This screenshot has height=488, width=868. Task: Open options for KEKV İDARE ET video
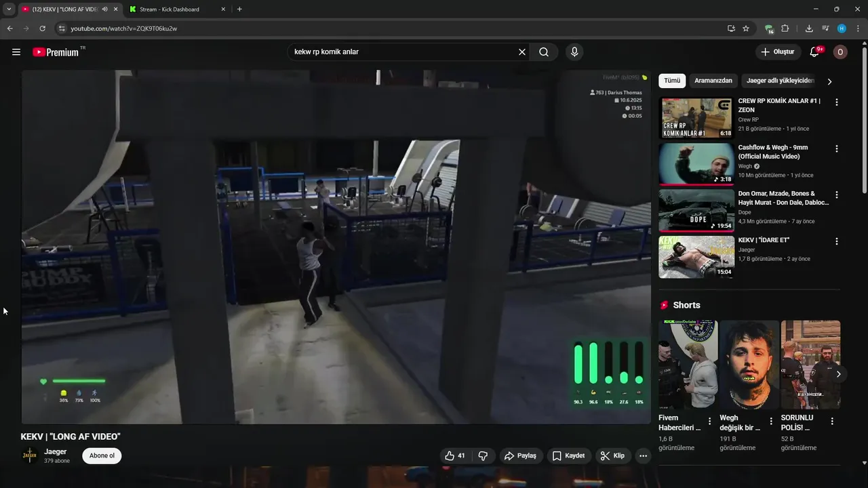click(837, 241)
